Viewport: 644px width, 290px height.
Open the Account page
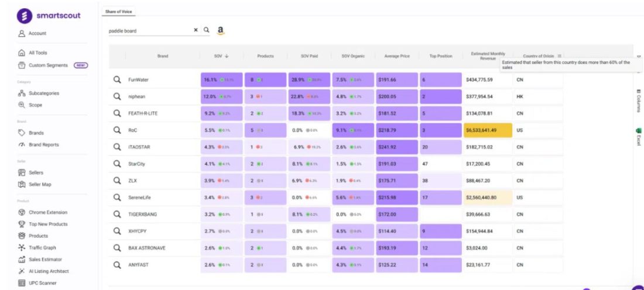click(x=32, y=34)
